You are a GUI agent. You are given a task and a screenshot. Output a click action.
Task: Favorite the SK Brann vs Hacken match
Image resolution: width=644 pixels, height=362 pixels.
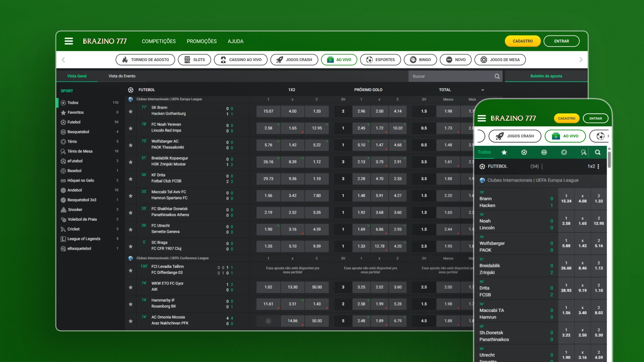click(130, 111)
